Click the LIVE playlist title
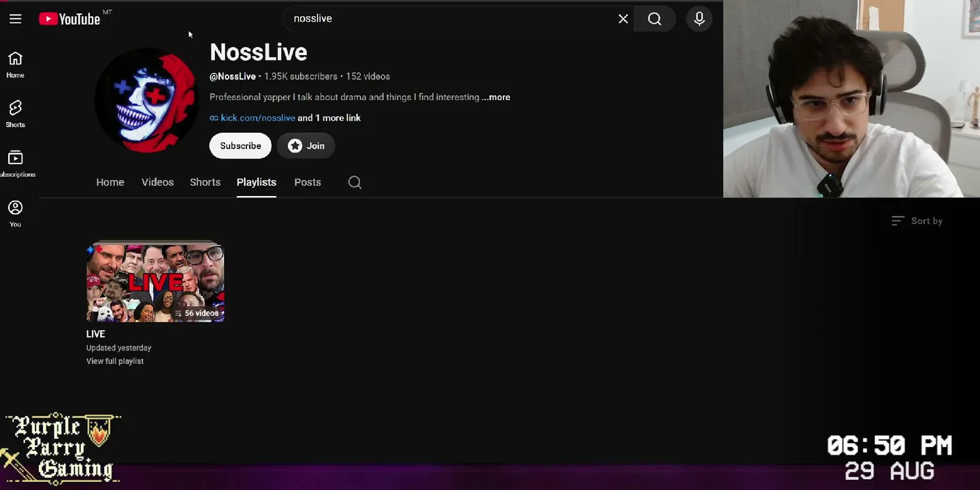Image resolution: width=980 pixels, height=490 pixels. pos(96,334)
